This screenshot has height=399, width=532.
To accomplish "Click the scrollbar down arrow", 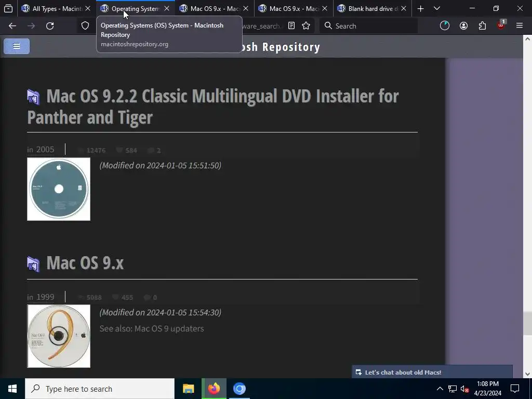I will pyautogui.click(x=527, y=374).
